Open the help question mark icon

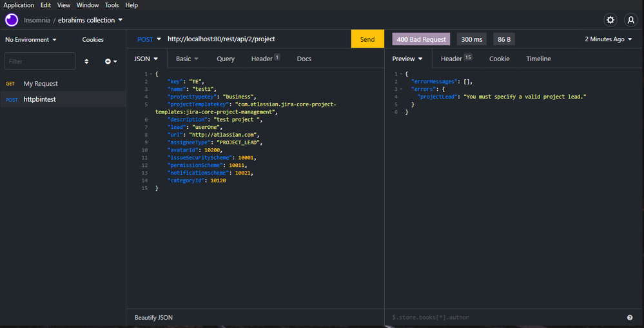pyautogui.click(x=630, y=317)
